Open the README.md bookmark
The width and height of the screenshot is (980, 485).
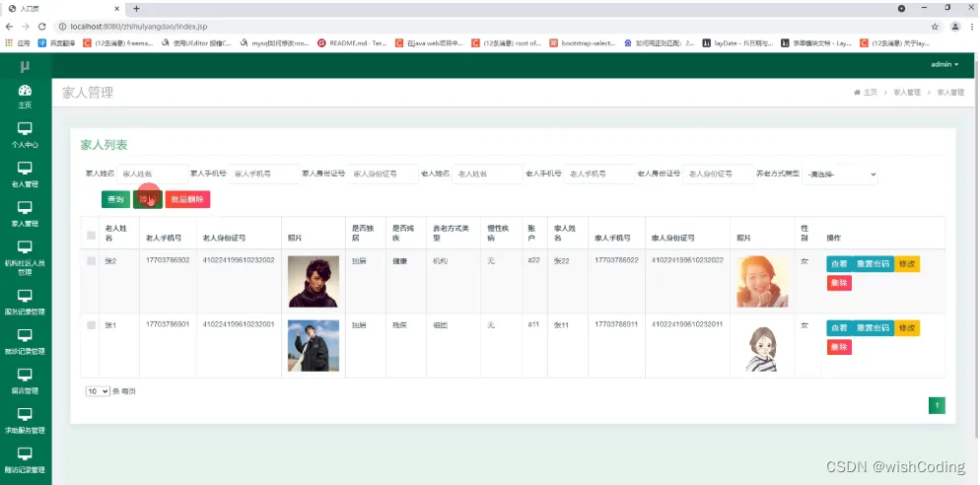point(352,43)
